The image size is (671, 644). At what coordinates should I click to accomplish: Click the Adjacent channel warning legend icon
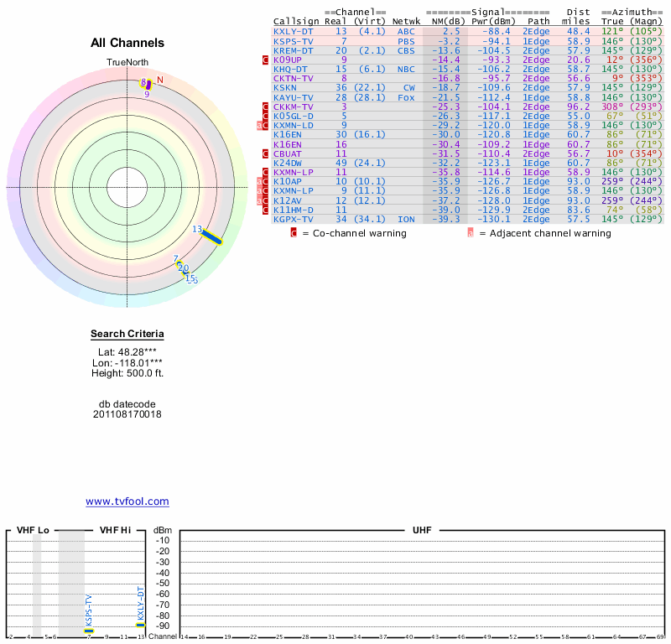click(470, 233)
